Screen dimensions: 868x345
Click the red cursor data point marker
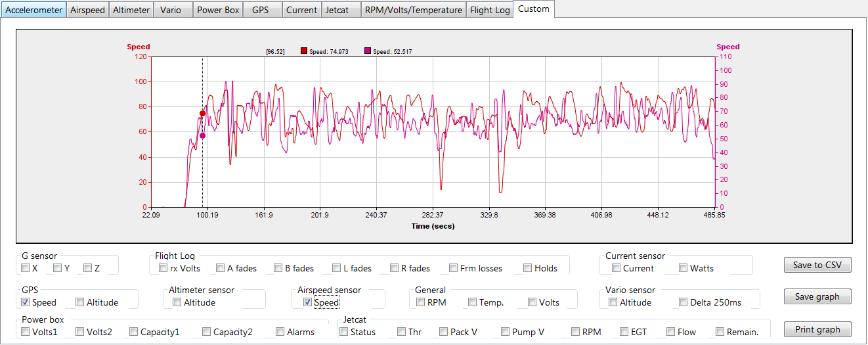coord(202,114)
